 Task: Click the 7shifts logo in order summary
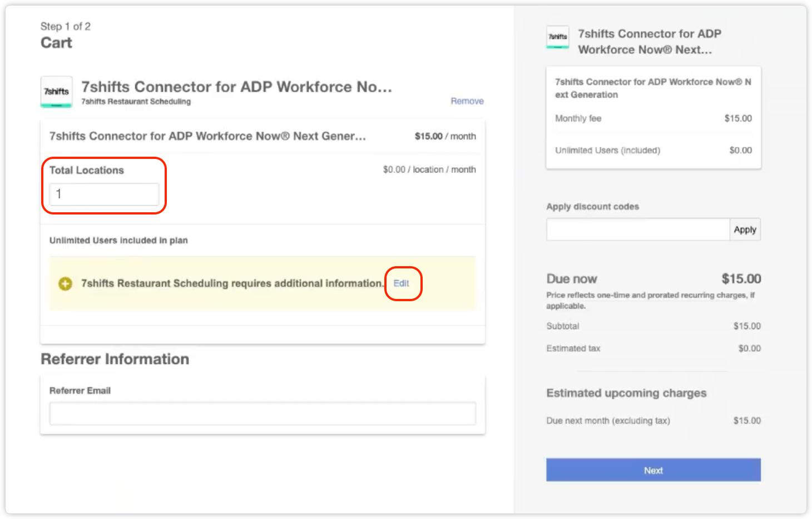557,37
